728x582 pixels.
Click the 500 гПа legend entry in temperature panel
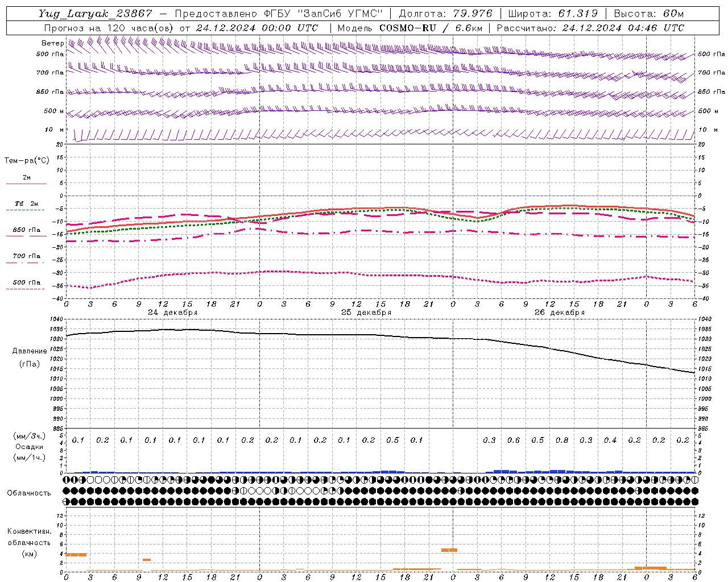[26, 282]
